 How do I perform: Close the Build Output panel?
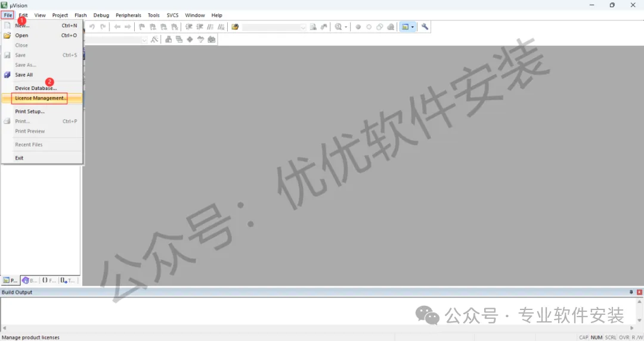tap(639, 292)
